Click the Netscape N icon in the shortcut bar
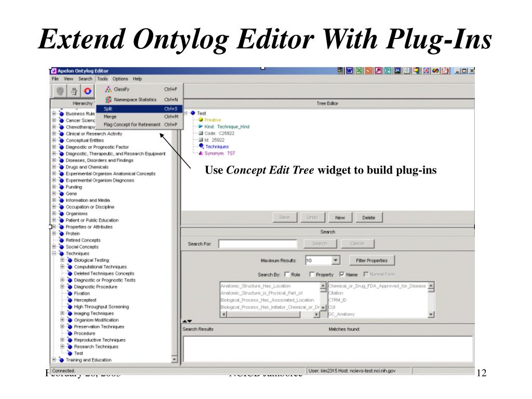This screenshot has height=399, width=532. [397, 71]
